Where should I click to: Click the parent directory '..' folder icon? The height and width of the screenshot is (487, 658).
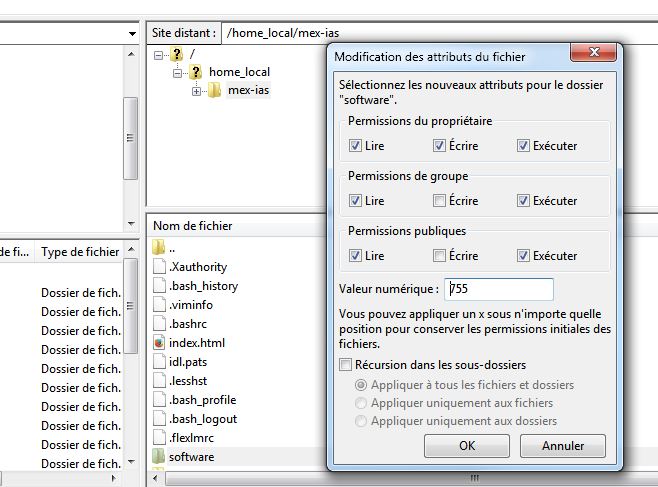click(159, 248)
